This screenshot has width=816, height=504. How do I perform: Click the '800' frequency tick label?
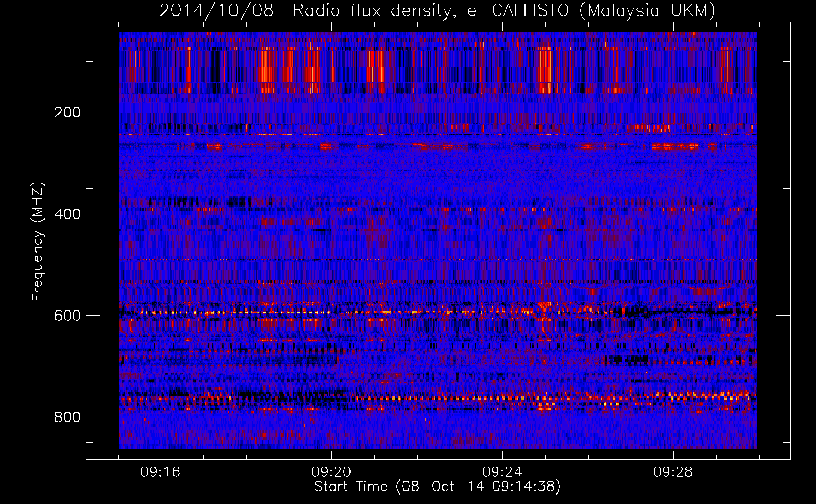tap(67, 417)
